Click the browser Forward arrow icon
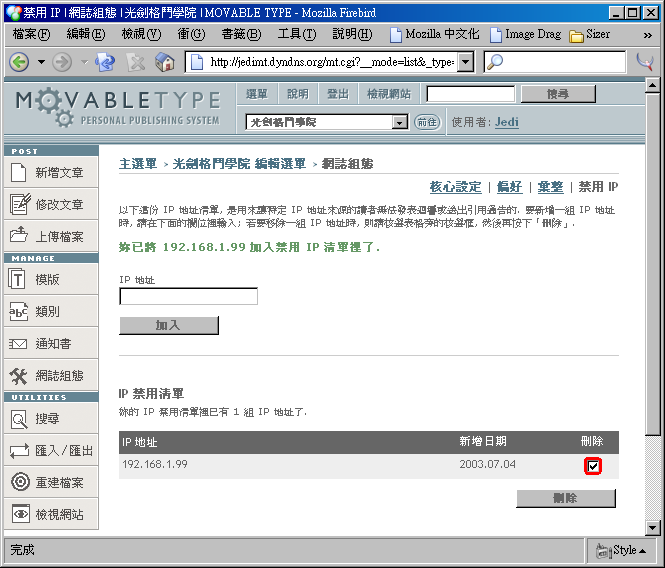Screen dimensions: 665x568 [62, 62]
